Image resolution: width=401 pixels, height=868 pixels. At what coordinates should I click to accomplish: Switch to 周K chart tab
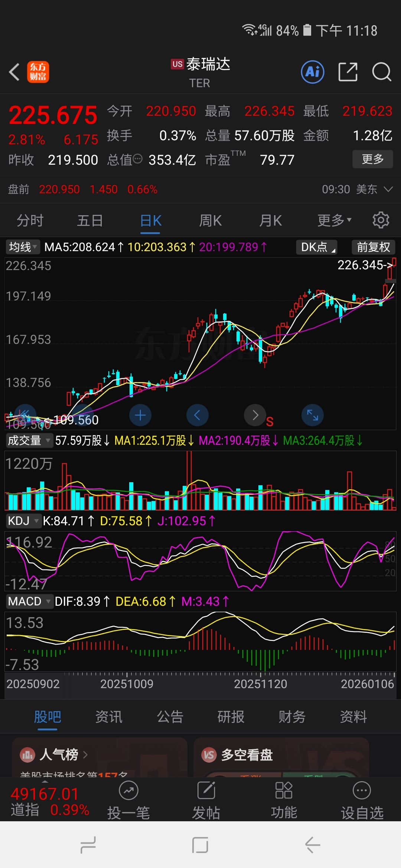(x=210, y=220)
